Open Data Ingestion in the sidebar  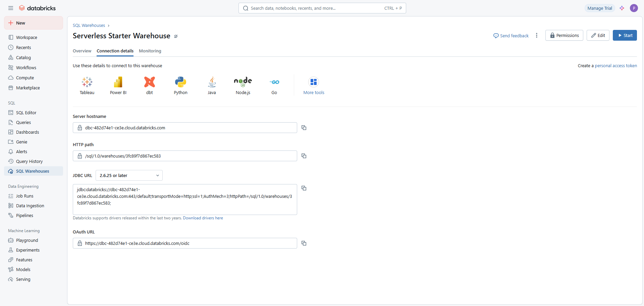34,206
